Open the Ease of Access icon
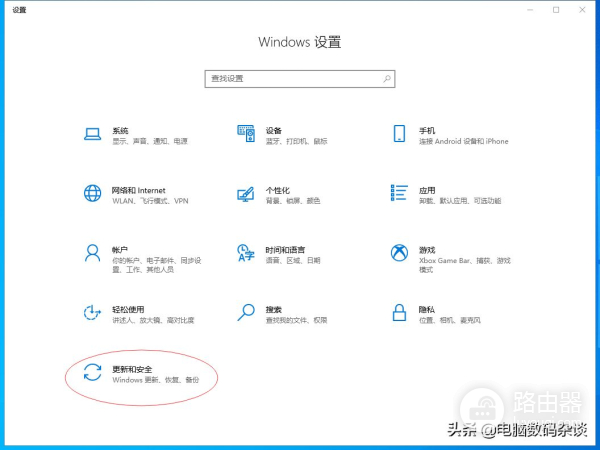 click(x=92, y=313)
